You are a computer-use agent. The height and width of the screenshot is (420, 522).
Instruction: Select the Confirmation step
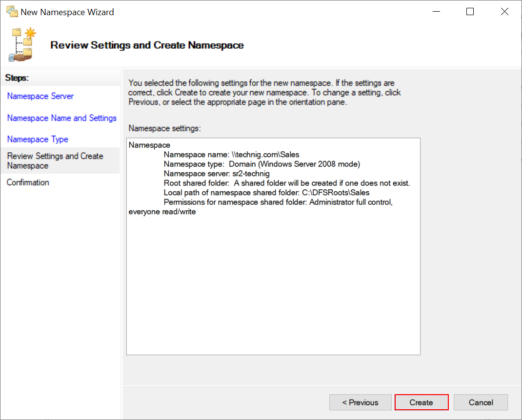tap(28, 182)
